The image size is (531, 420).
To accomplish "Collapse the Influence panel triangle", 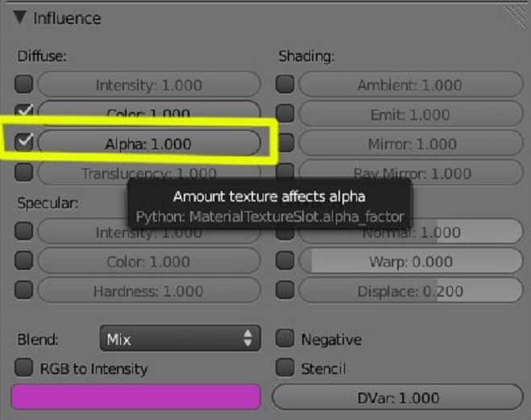I will coord(21,17).
